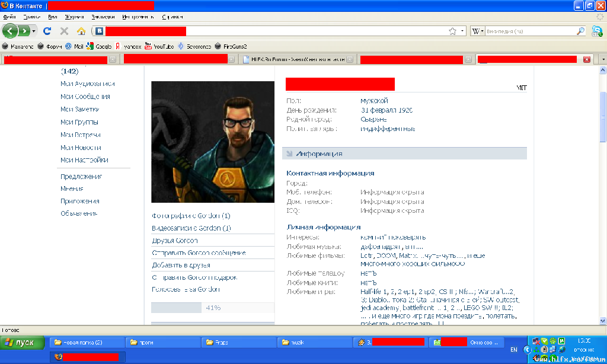This screenshot has width=607, height=364.
Task: Open Мои Встречи in the sidebar
Action: [81, 135]
